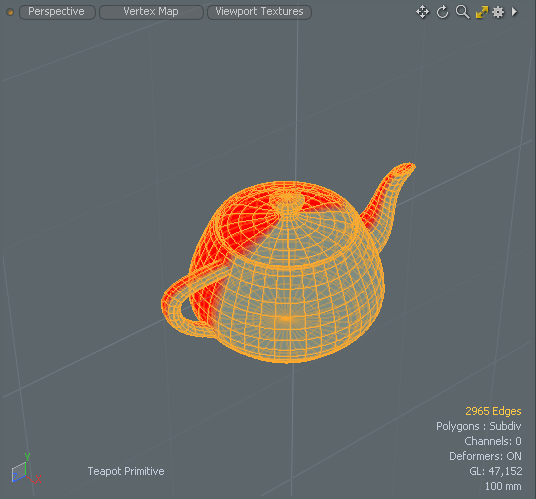This screenshot has width=536, height=499.
Task: Click the Deformers: ON status text
Action: pos(485,456)
